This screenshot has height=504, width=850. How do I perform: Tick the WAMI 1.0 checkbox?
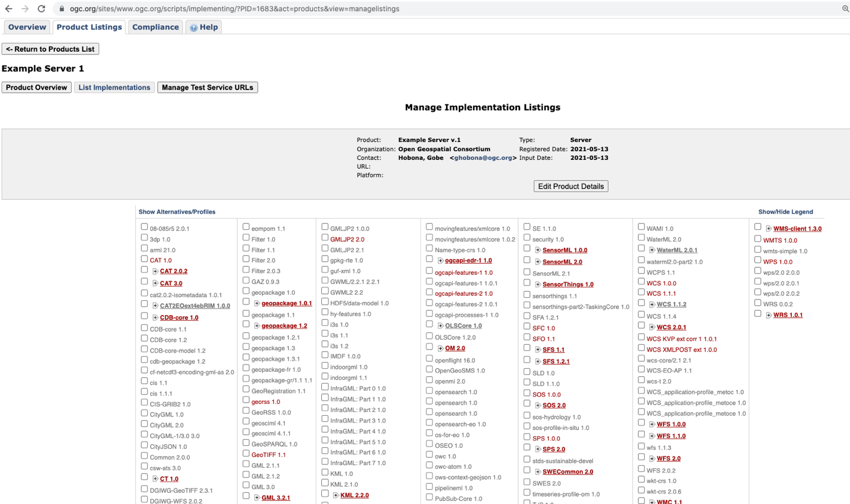coord(641,227)
